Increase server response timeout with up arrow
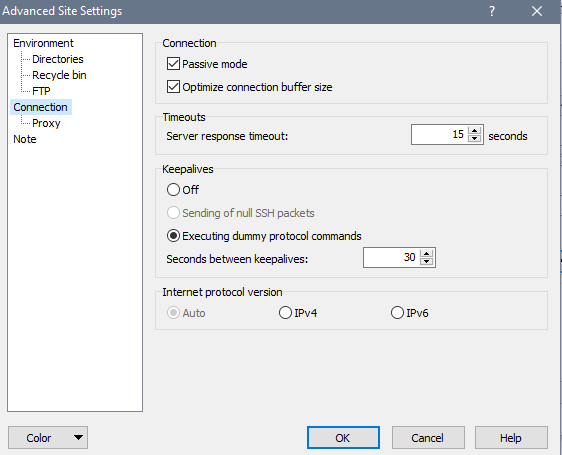 475,131
